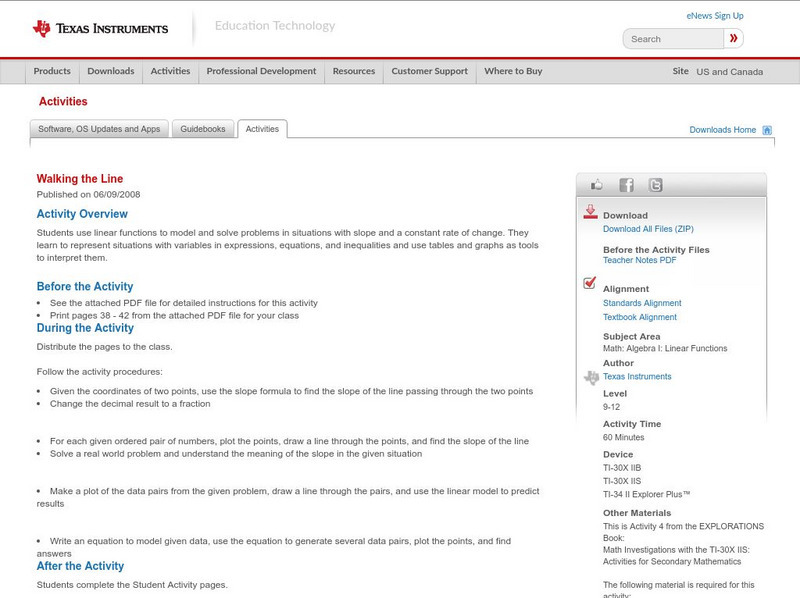Screen dimensions: 800x598
Task: Click inside the Search input field
Action: click(x=673, y=39)
